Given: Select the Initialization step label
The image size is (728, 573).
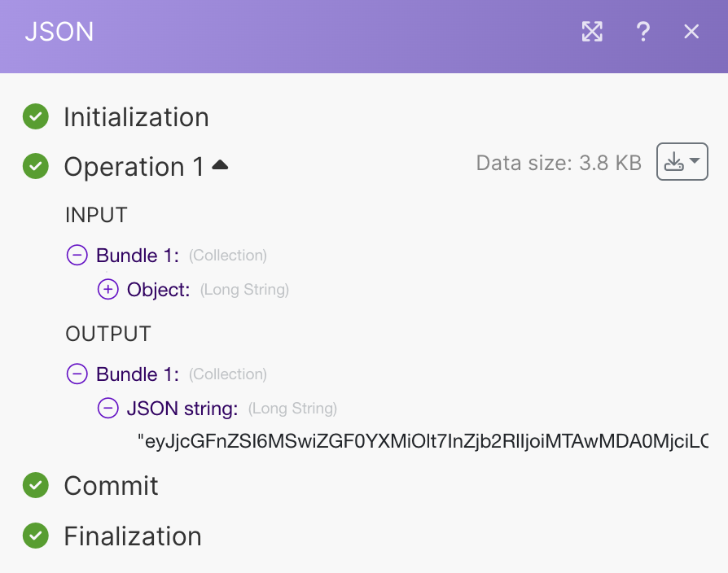Looking at the screenshot, I should coord(136,117).
